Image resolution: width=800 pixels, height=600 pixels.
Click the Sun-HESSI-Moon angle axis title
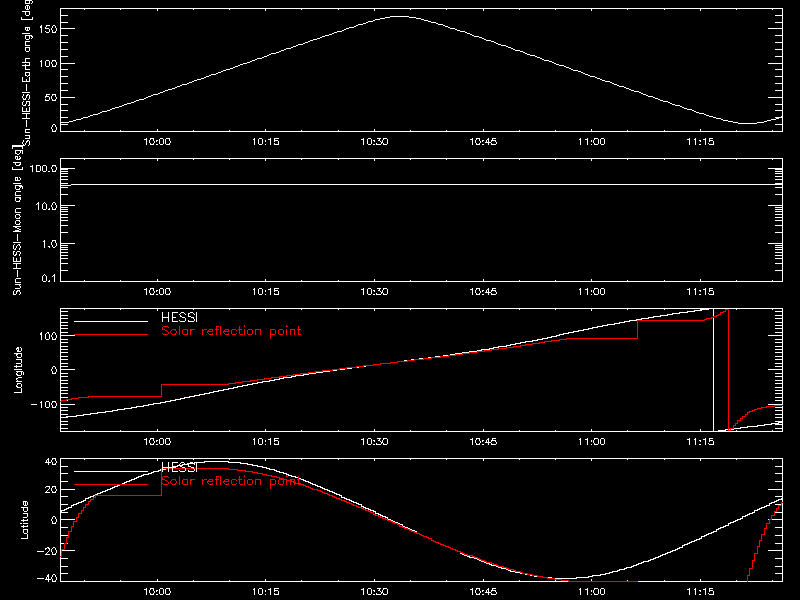(17, 220)
